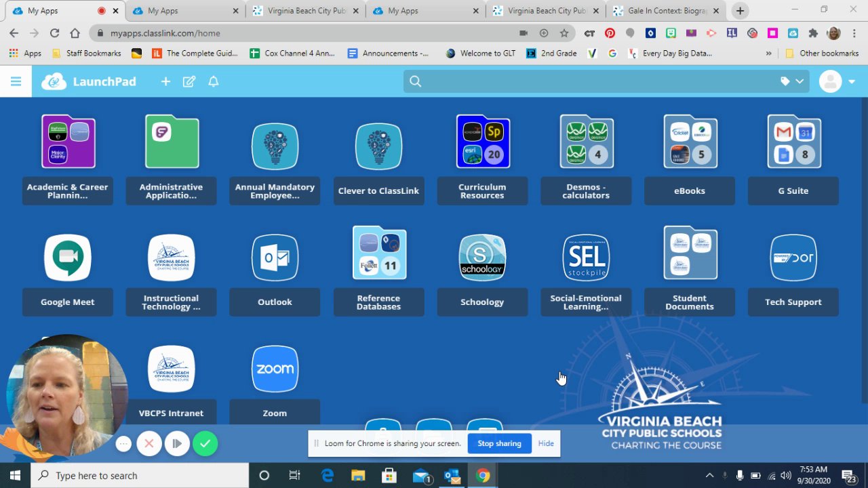Open Other bookmarks folder
The image size is (868, 488).
click(x=821, y=54)
